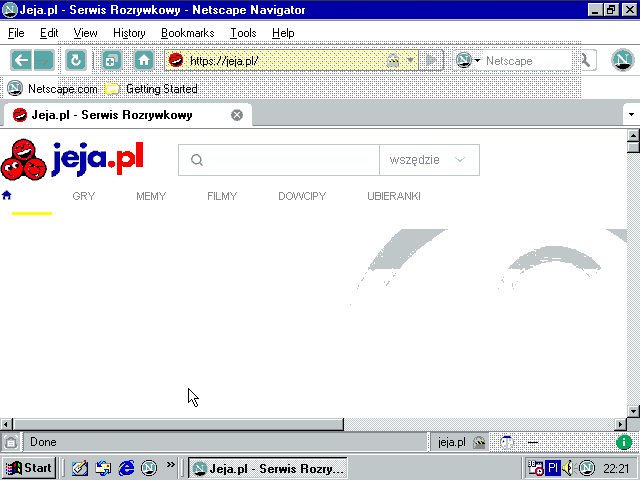
Task: Click the vertical scrollbar up arrow
Action: (x=633, y=135)
